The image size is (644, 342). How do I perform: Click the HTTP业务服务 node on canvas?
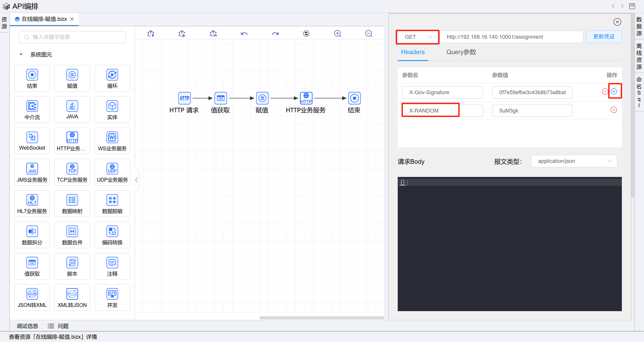click(x=306, y=98)
